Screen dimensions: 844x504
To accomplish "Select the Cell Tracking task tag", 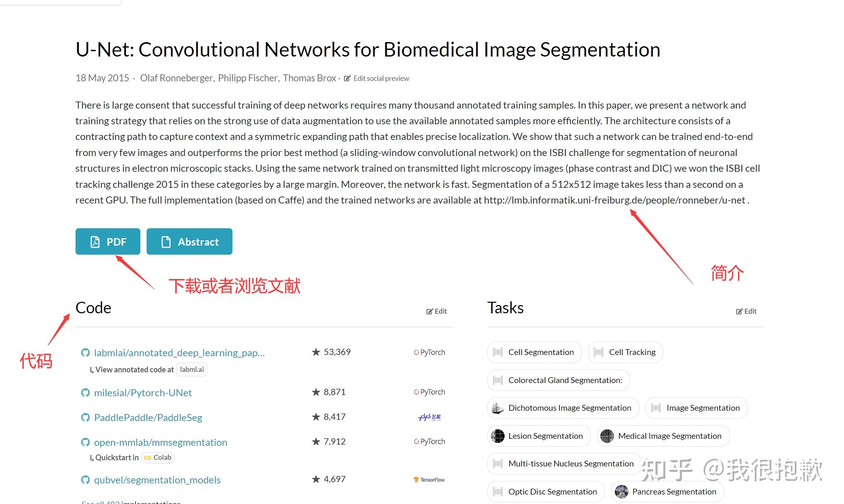I will point(625,352).
